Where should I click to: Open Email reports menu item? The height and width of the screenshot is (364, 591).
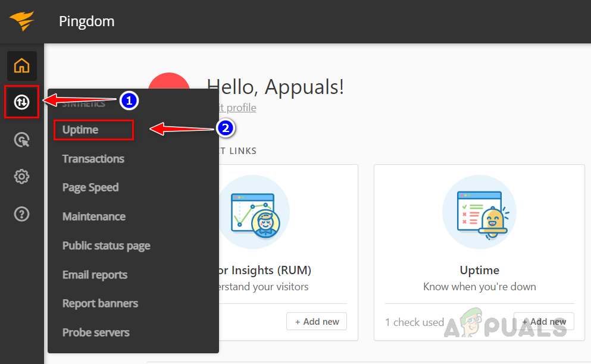coord(95,275)
